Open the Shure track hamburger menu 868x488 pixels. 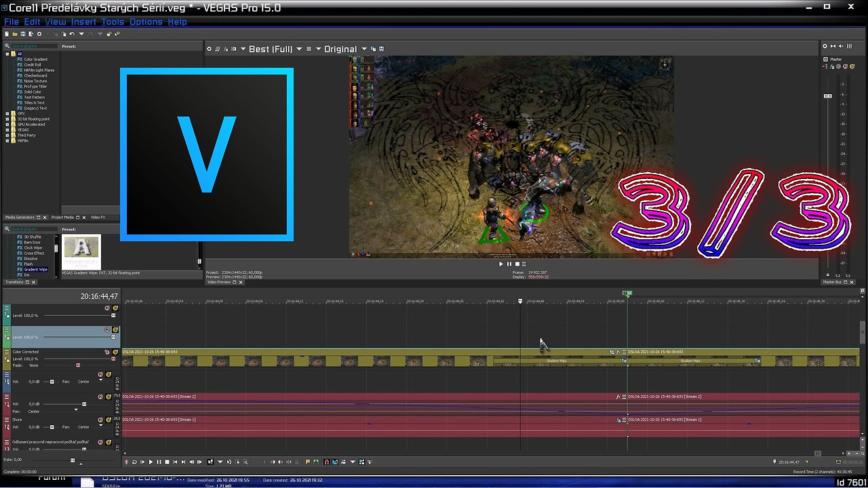[x=7, y=420]
